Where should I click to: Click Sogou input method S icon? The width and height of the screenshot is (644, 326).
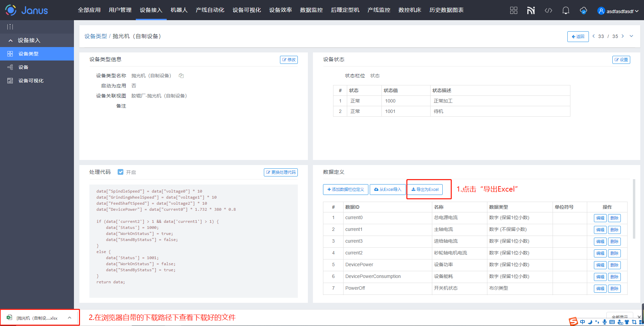pyautogui.click(x=573, y=322)
